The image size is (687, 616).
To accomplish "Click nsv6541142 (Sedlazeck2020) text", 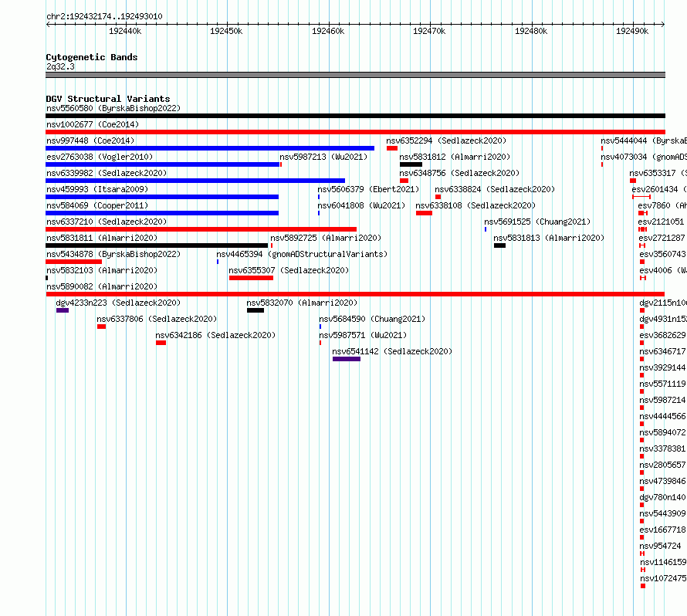I will pos(392,351).
